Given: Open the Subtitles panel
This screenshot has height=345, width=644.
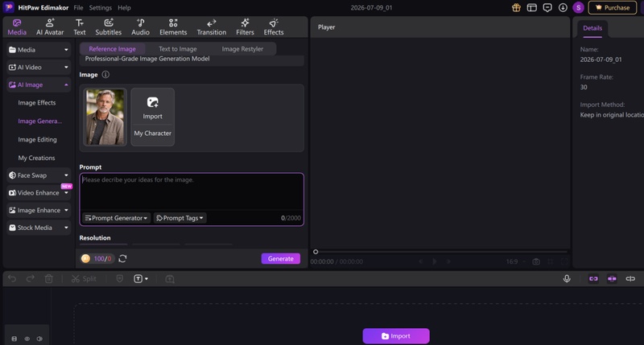Looking at the screenshot, I should point(109,27).
